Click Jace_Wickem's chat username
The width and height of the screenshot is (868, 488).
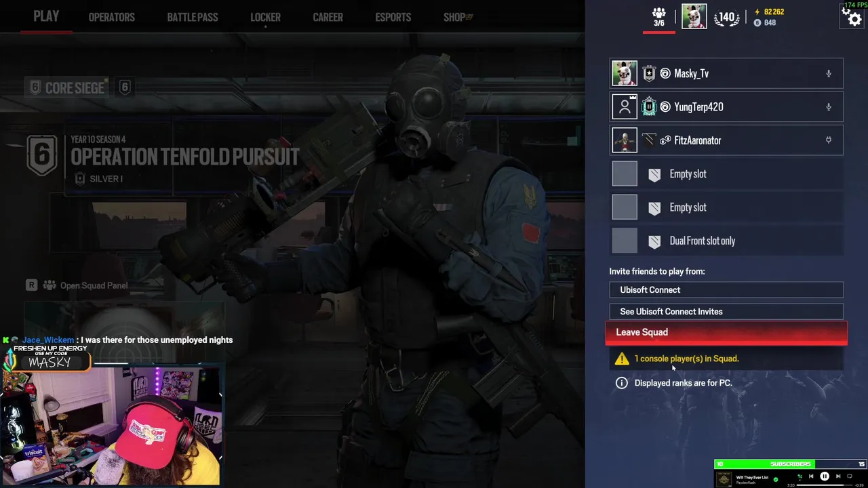pyautogui.click(x=48, y=340)
